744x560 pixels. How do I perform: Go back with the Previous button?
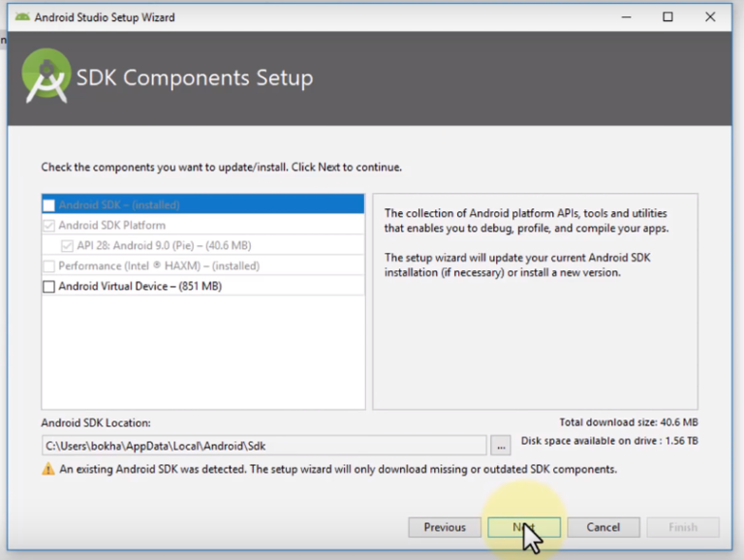point(445,527)
